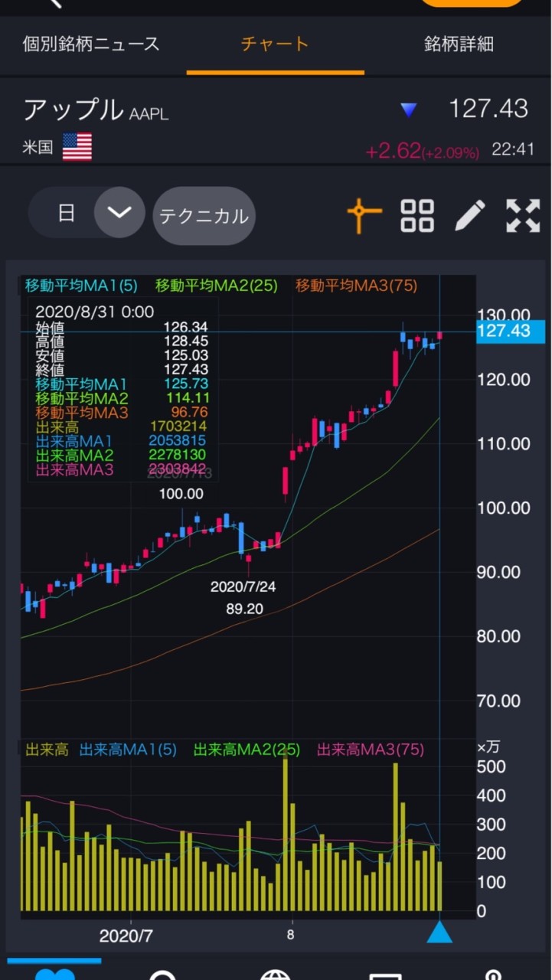Tap the US flag icon
This screenshot has width=552, height=980.
pyautogui.click(x=77, y=147)
